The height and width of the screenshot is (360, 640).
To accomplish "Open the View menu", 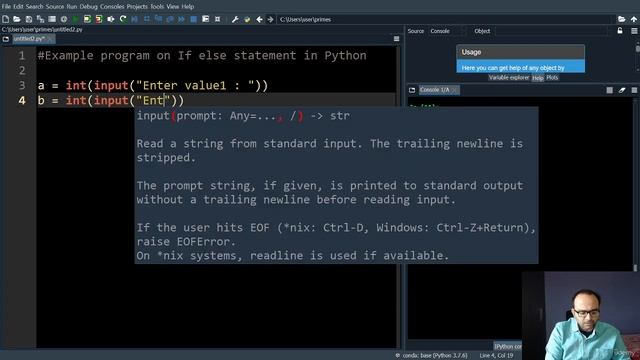I will click(x=172, y=7).
